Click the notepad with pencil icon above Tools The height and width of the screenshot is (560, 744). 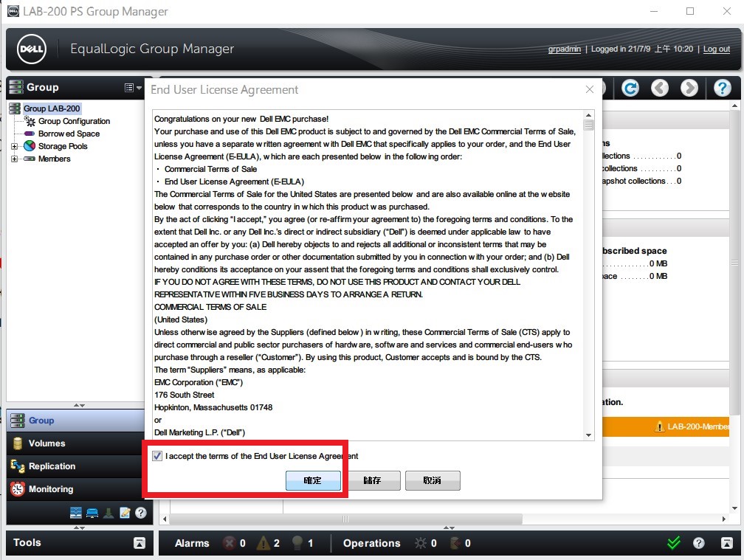[125, 513]
